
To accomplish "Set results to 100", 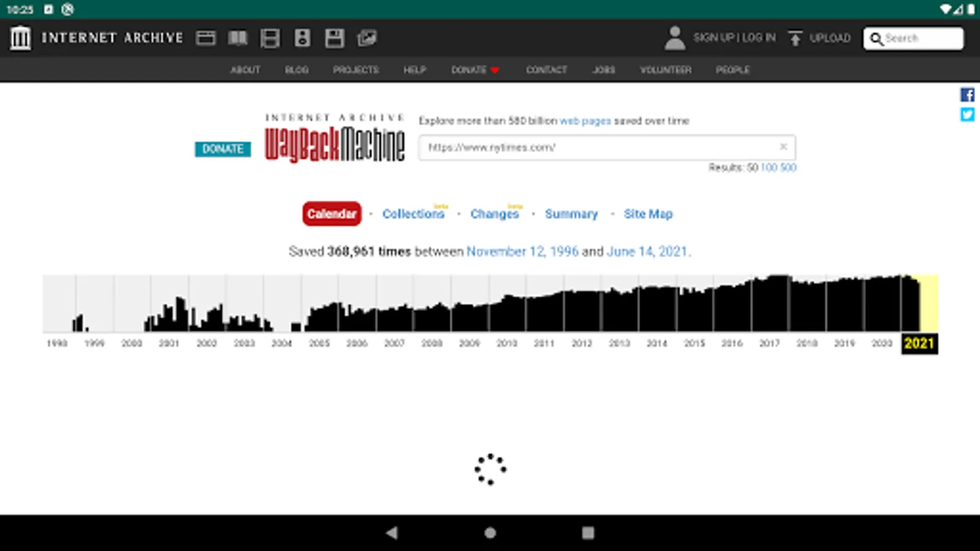I will point(769,167).
